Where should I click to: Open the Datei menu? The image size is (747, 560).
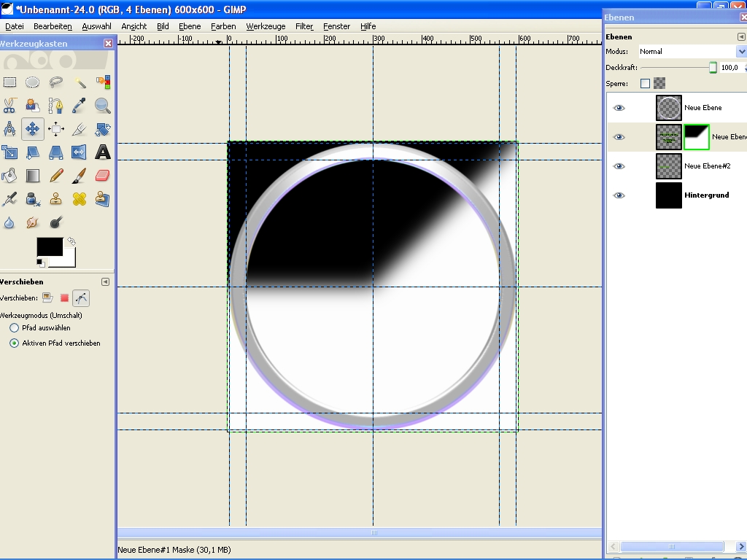[x=15, y=26]
